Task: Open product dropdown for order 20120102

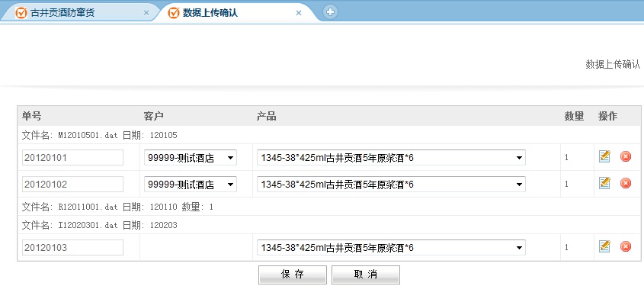Action: coord(391,185)
